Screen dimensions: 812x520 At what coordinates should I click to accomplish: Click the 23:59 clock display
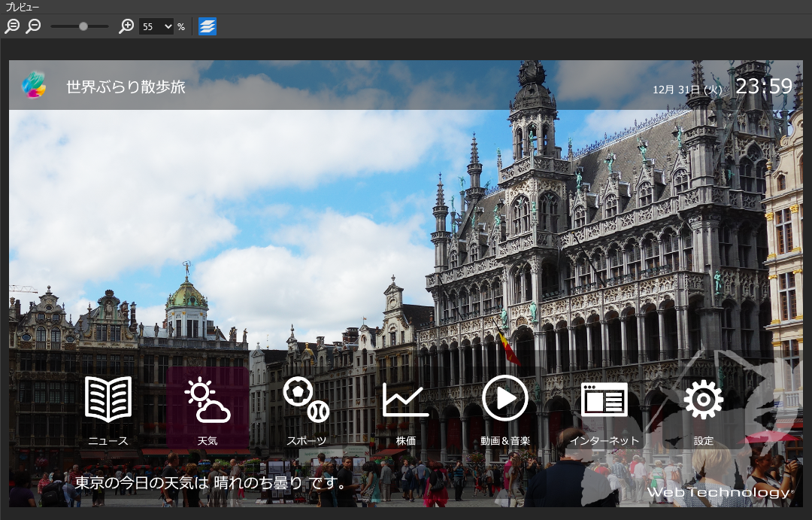765,86
